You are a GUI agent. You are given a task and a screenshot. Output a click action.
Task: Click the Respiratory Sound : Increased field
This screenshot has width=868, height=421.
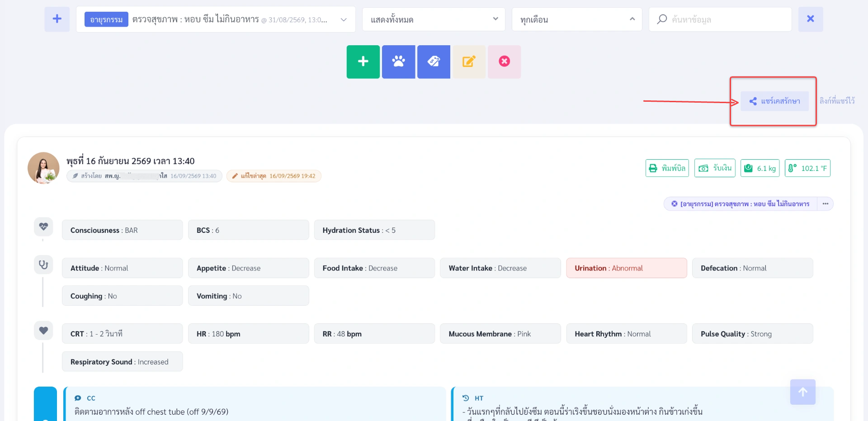point(123,362)
